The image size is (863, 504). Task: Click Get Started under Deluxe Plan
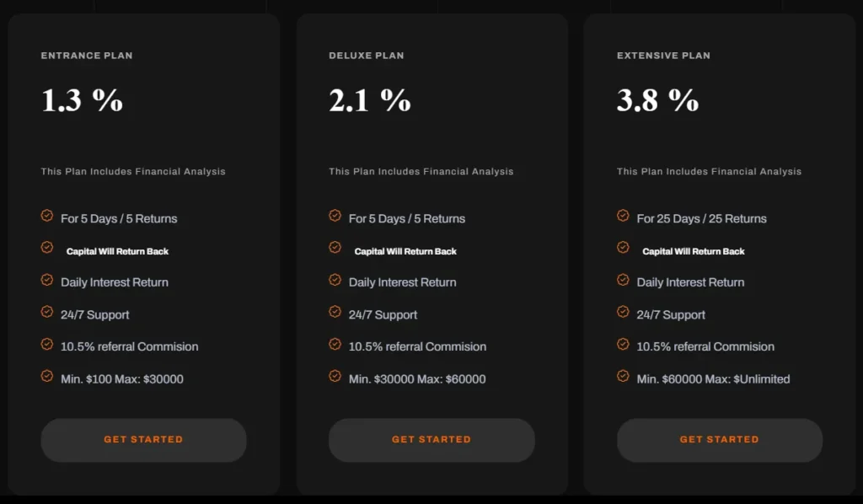point(431,440)
